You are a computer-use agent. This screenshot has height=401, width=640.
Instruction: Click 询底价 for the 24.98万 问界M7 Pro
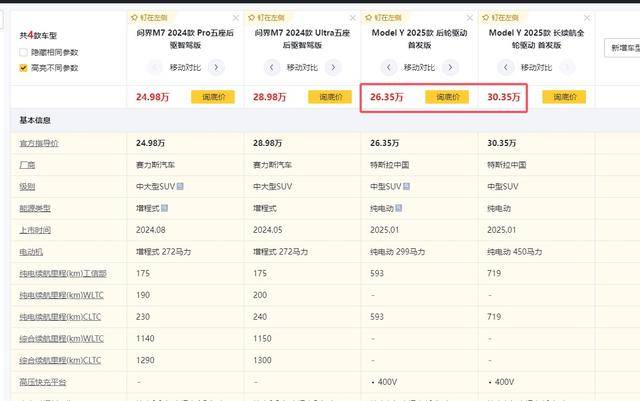[213, 97]
